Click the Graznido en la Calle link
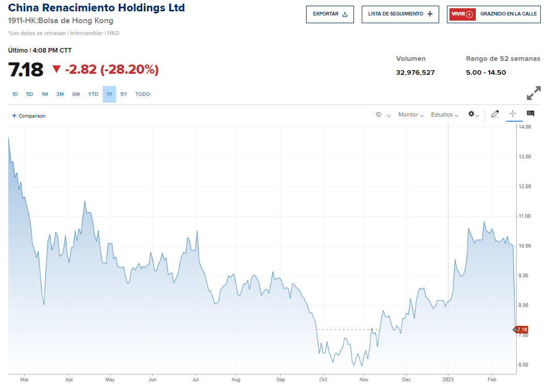This screenshot has height=392, width=546. point(508,14)
